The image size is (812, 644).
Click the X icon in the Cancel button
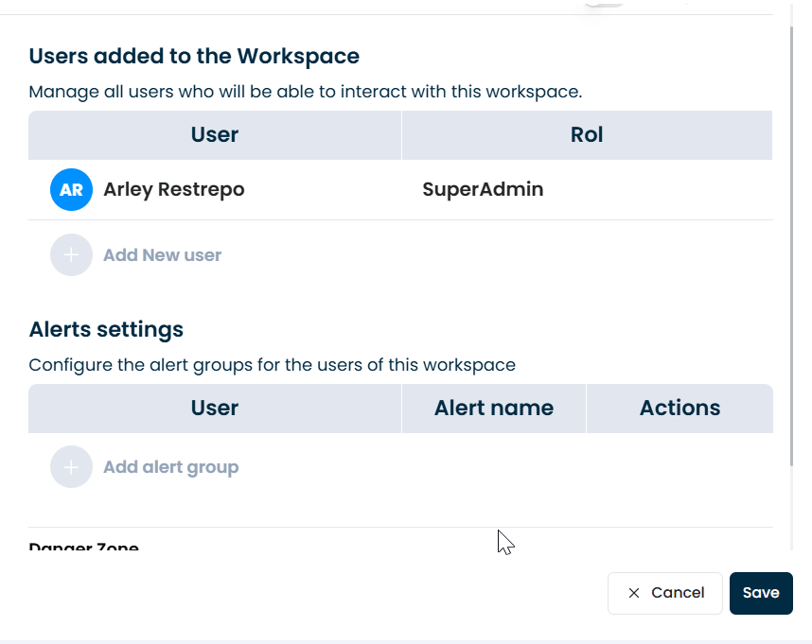(634, 593)
